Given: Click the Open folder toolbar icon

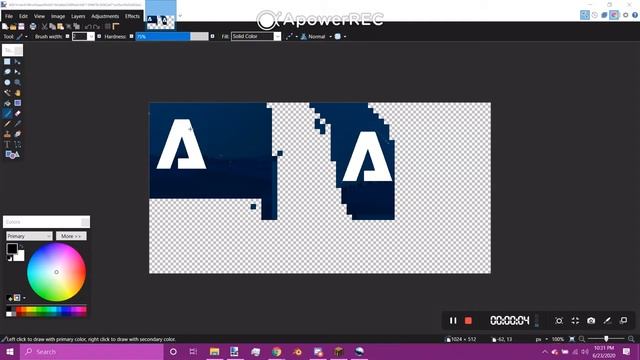Looking at the screenshot, I should point(13,27).
